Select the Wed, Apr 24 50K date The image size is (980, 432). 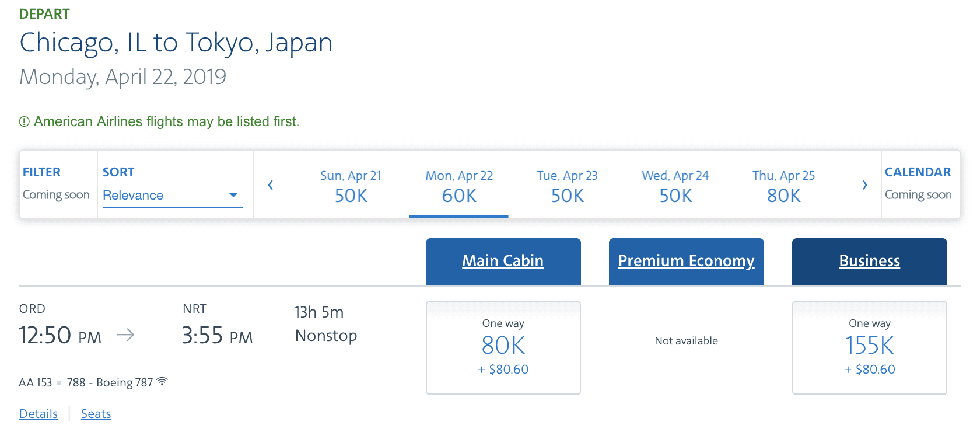pyautogui.click(x=675, y=187)
